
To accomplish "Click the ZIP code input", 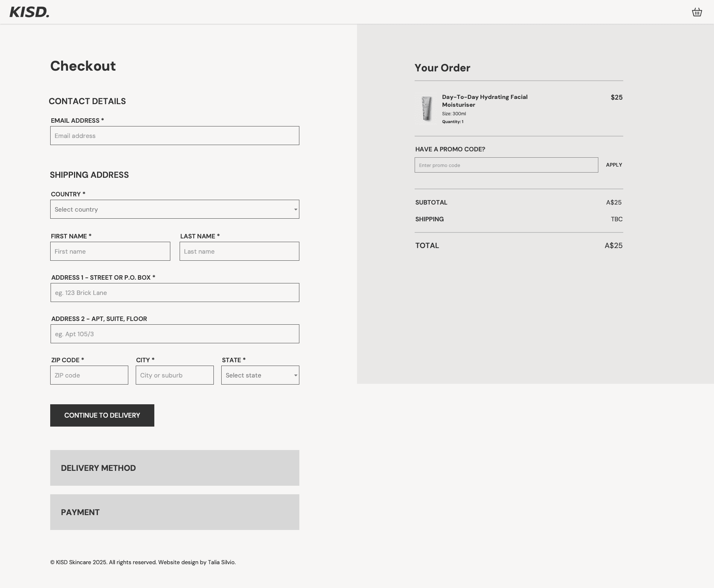I will [x=89, y=375].
